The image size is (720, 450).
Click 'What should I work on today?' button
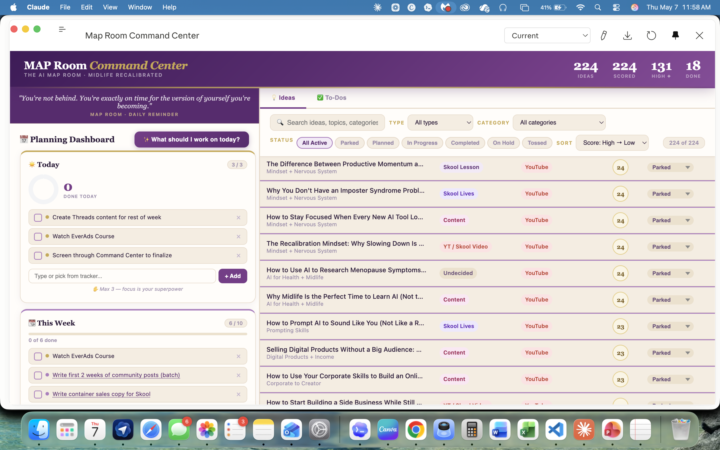[191, 140]
